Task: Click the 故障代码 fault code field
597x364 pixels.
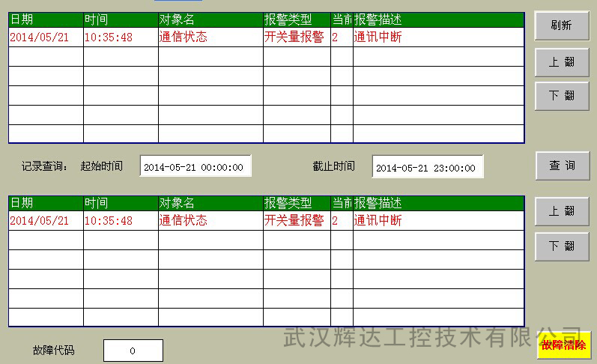Action: [x=133, y=351]
